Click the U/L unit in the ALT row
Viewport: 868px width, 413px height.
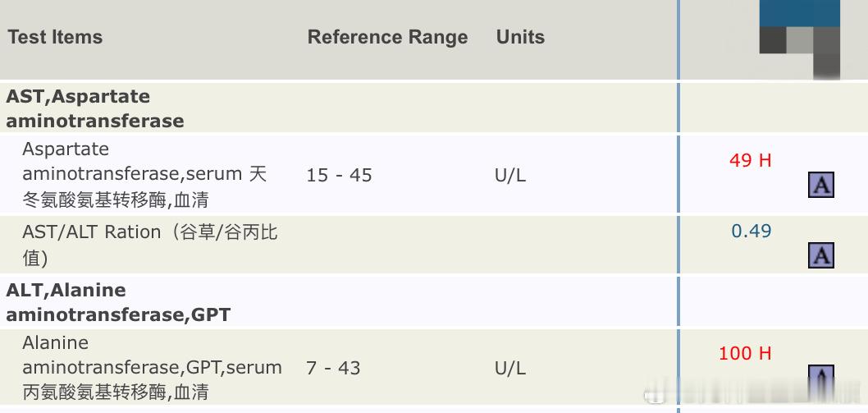pyautogui.click(x=510, y=368)
